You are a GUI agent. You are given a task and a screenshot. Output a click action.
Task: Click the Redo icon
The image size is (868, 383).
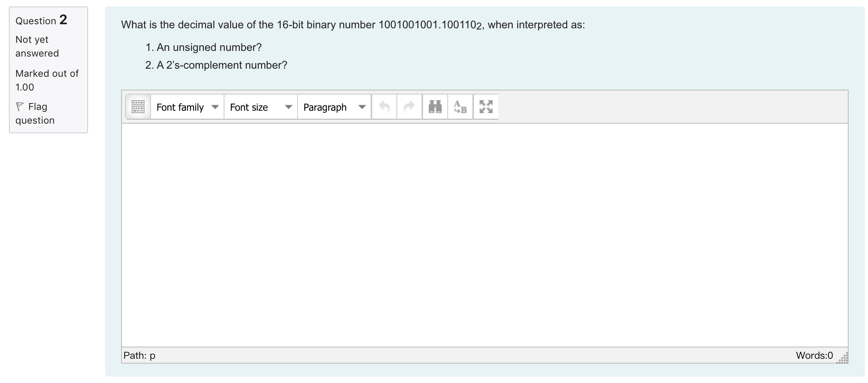[x=409, y=107]
